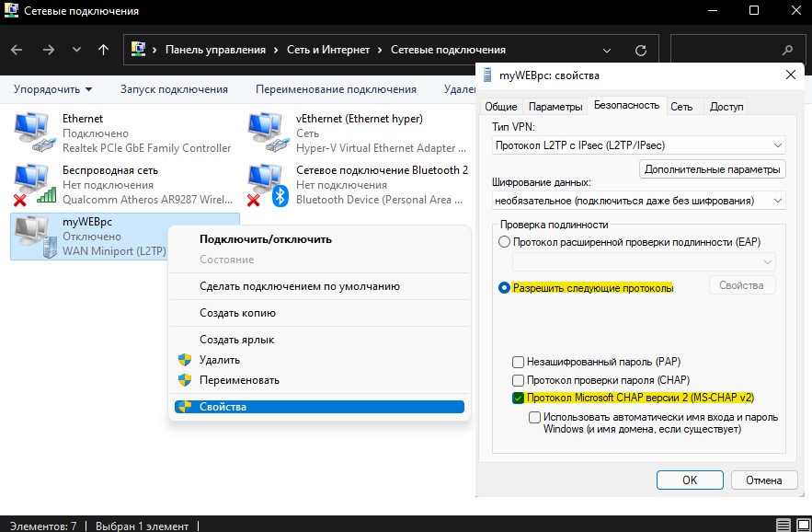
Task: Switch to the Доступ tab
Action: click(x=726, y=107)
